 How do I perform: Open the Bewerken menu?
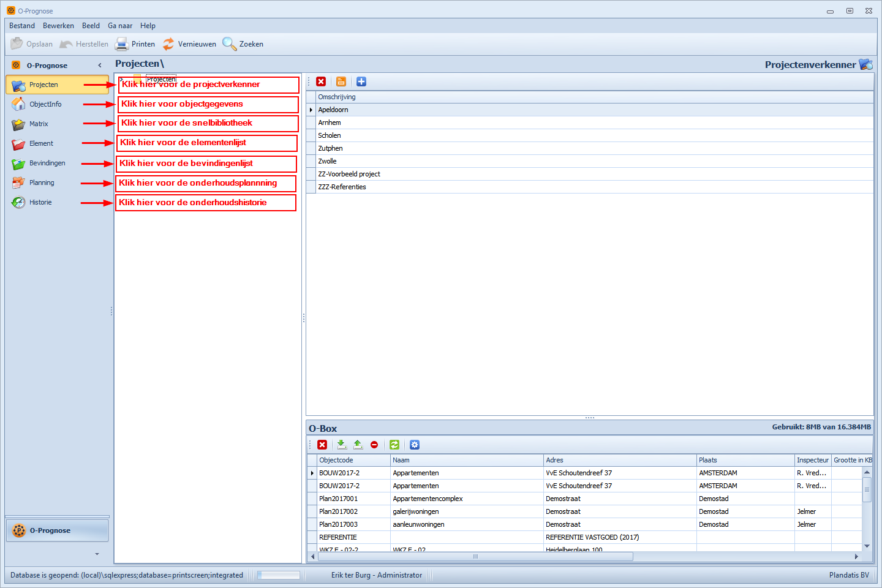pyautogui.click(x=58, y=26)
